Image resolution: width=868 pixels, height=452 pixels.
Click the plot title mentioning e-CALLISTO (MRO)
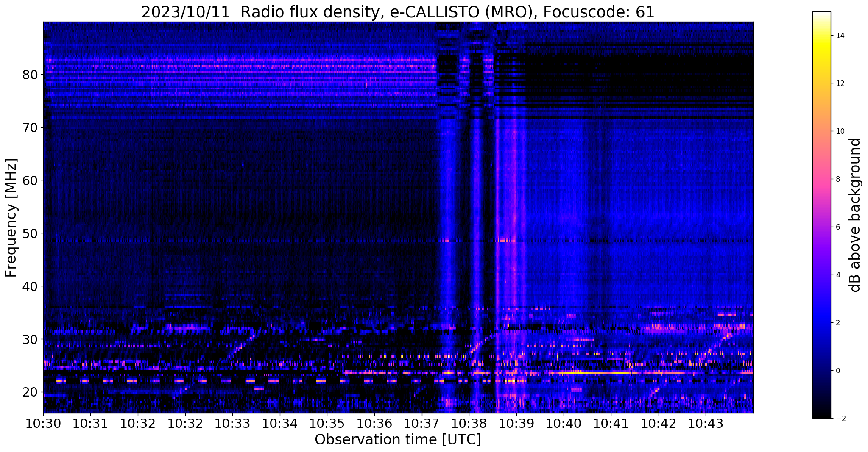[x=398, y=12]
